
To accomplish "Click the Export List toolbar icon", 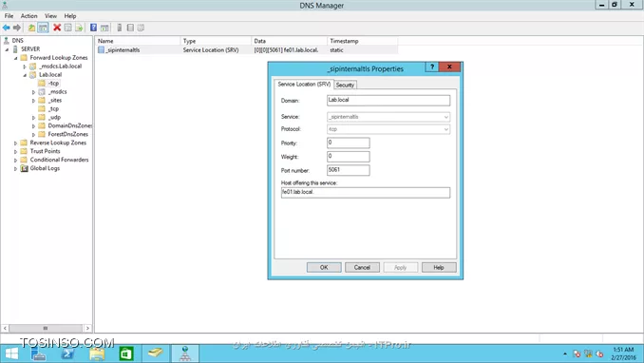I will coord(79,28).
